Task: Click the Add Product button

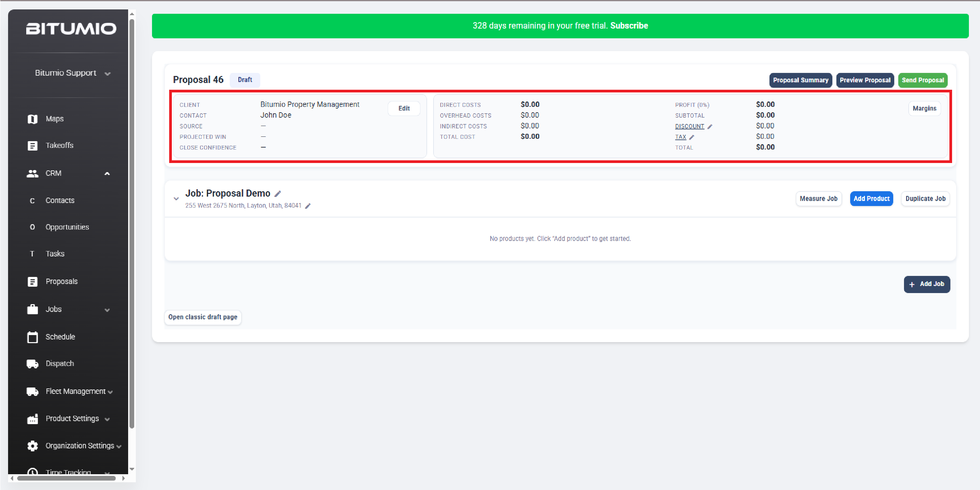Action: coord(871,199)
